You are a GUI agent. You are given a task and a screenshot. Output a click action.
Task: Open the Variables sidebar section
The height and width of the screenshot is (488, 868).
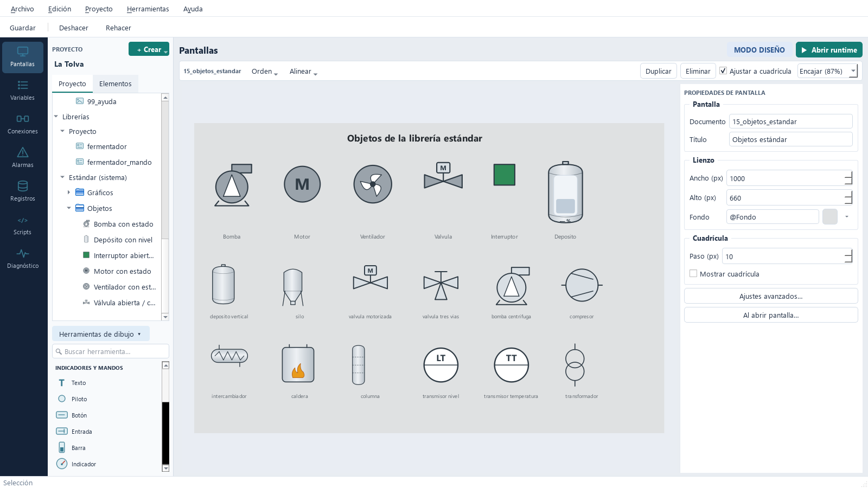pos(23,91)
